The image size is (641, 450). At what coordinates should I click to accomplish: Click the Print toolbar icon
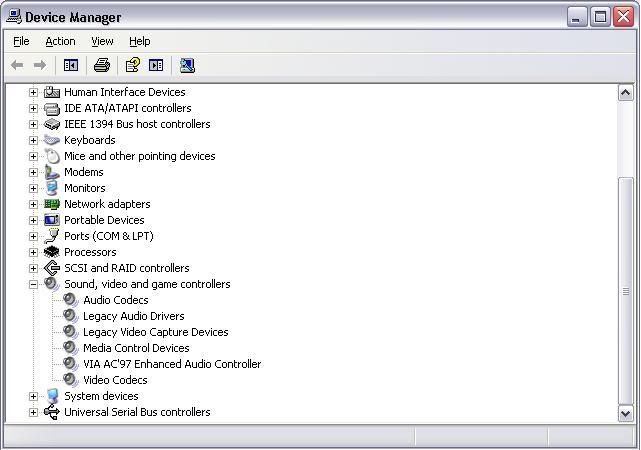coord(102,65)
